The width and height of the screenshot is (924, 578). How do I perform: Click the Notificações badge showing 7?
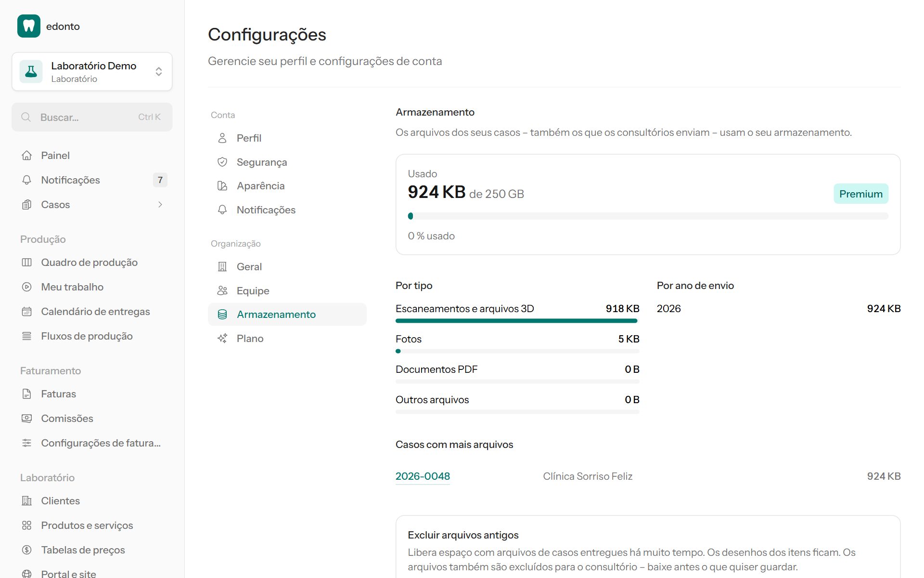[160, 180]
